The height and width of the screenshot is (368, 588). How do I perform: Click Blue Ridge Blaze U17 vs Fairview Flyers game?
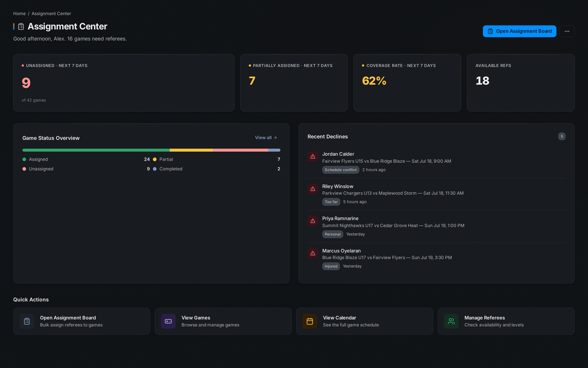click(x=387, y=257)
